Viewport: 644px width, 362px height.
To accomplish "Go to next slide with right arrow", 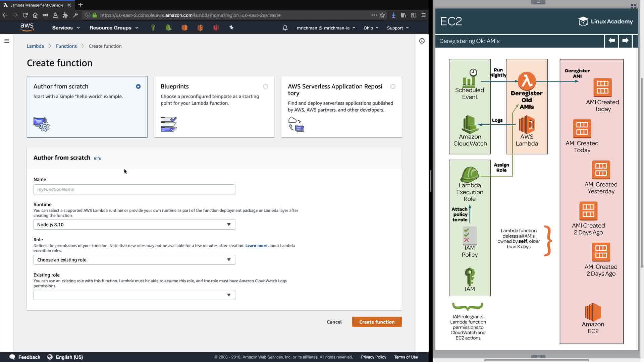I will (x=625, y=41).
